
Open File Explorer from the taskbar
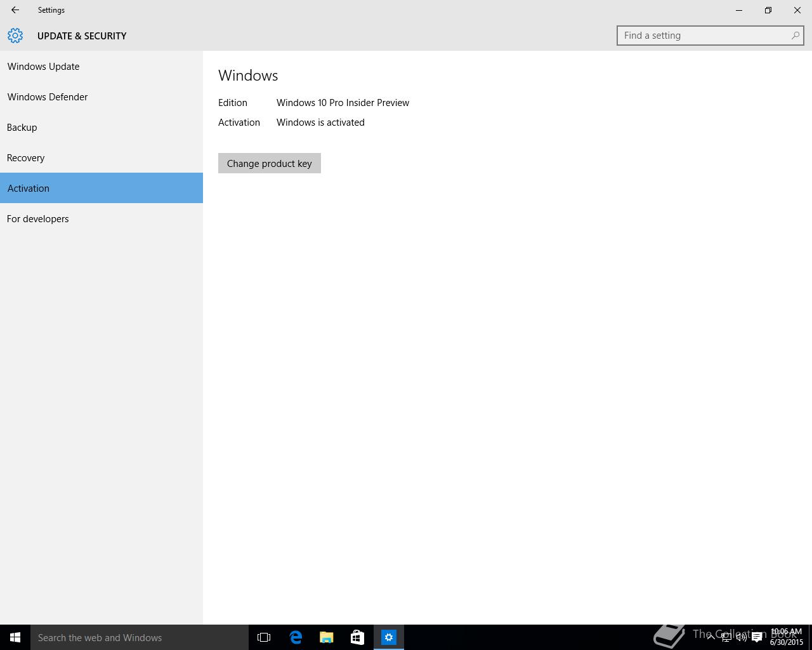327,637
